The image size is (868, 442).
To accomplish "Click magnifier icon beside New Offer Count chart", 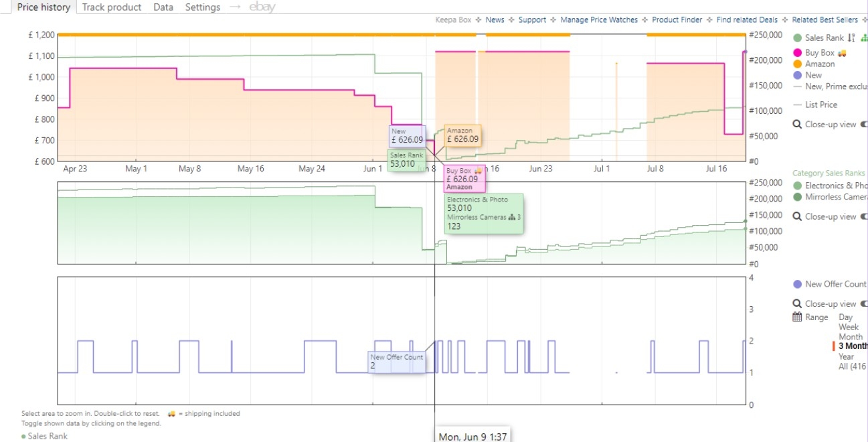I will coord(797,303).
